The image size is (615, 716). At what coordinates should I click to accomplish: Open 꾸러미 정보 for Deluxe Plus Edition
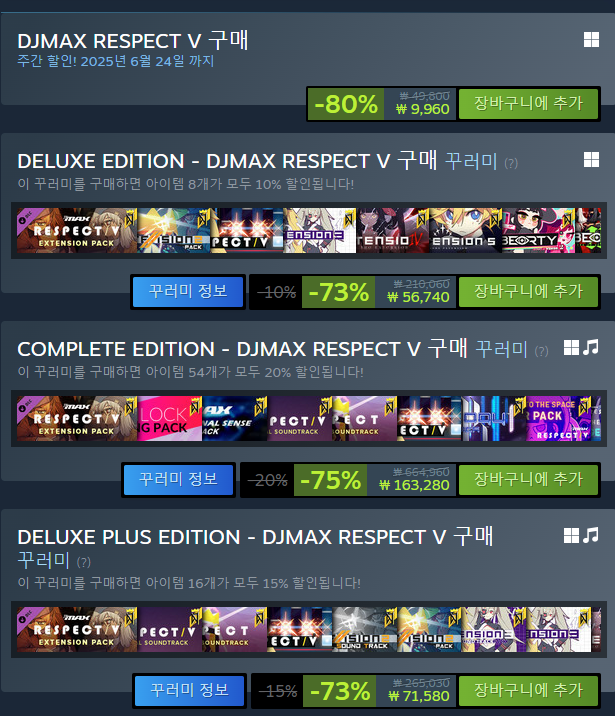(189, 690)
